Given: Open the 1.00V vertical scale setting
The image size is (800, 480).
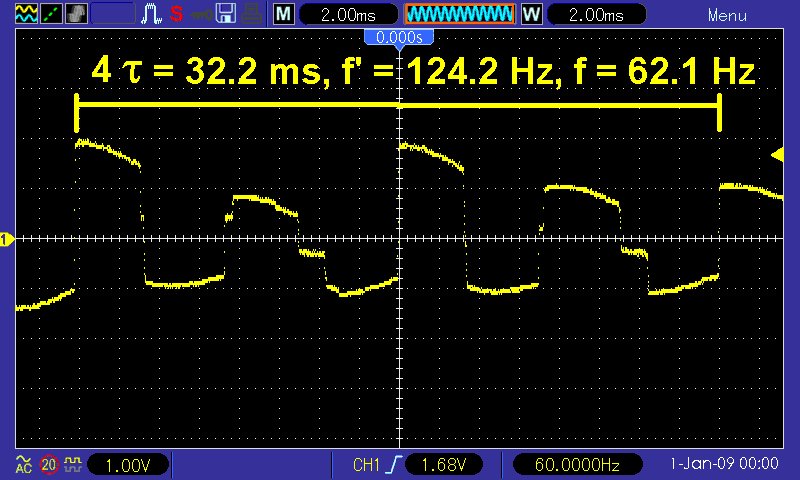Looking at the screenshot, I should tap(128, 465).
